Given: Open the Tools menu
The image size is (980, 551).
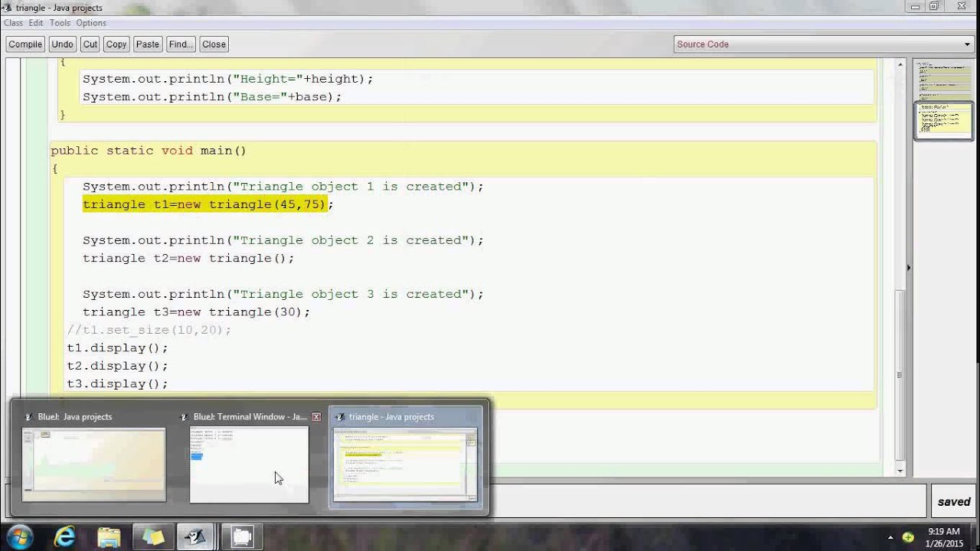Looking at the screenshot, I should 60,23.
